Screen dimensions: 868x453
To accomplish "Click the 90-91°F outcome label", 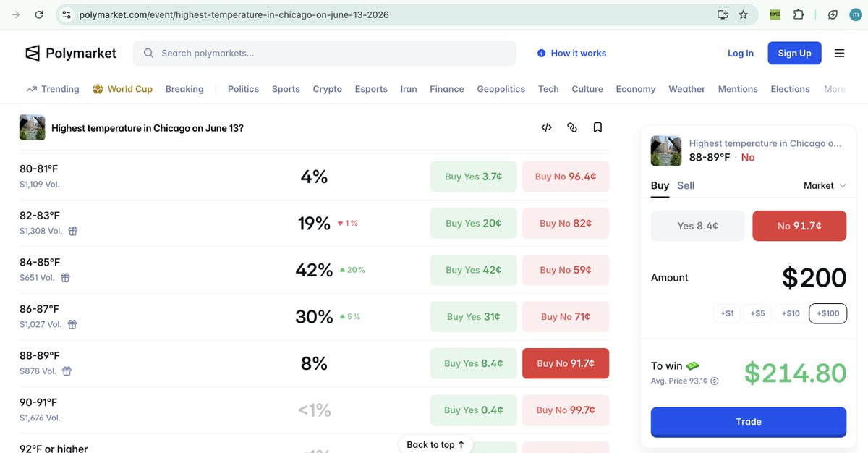I will point(40,402).
